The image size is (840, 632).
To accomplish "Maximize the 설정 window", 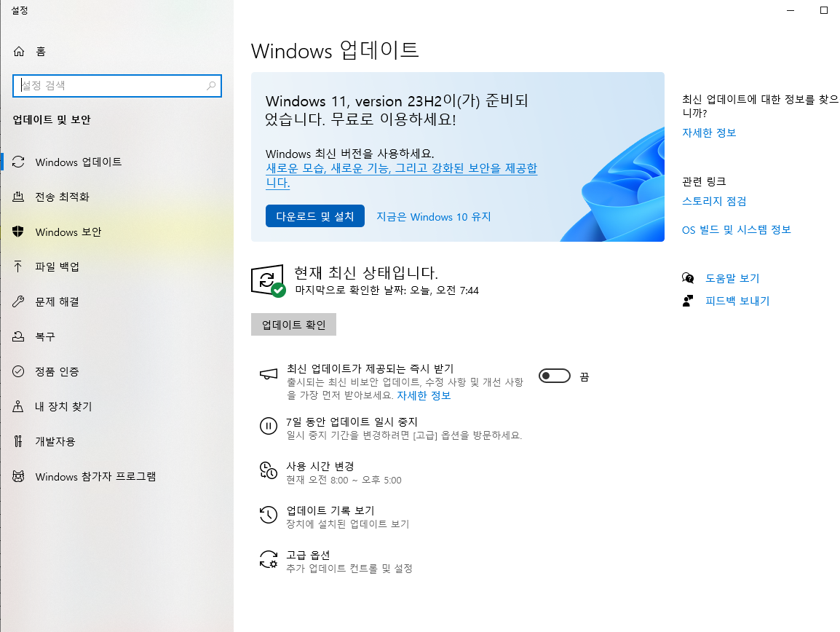I will (x=824, y=10).
